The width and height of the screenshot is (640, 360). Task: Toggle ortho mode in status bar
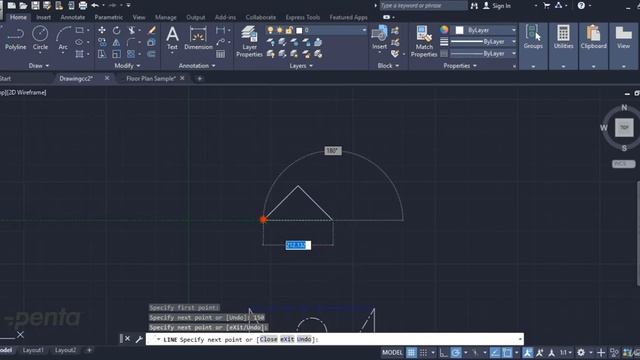click(x=444, y=353)
